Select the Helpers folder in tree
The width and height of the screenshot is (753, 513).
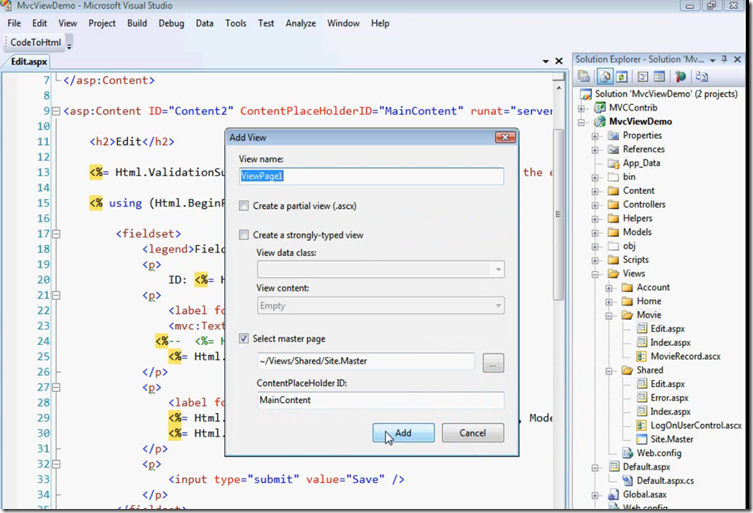[637, 219]
